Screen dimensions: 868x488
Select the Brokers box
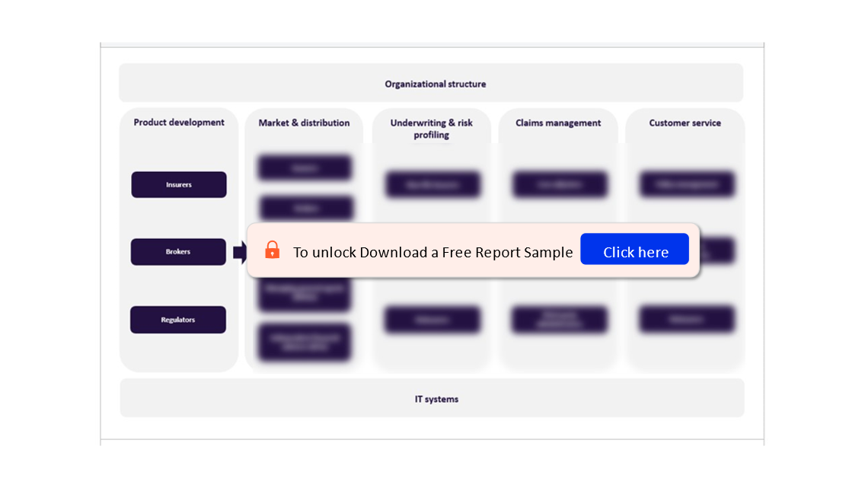click(x=178, y=252)
